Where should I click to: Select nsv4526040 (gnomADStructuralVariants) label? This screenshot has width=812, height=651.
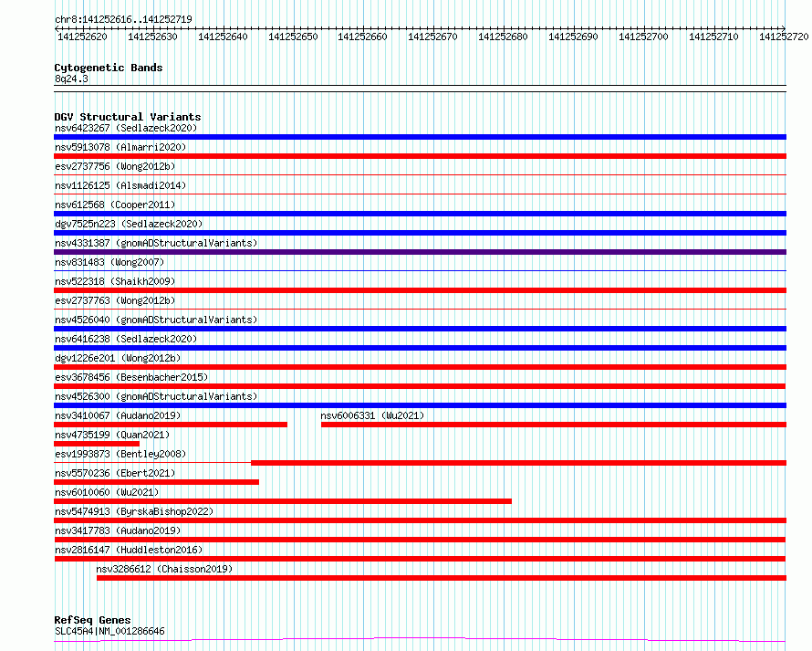pos(156,320)
